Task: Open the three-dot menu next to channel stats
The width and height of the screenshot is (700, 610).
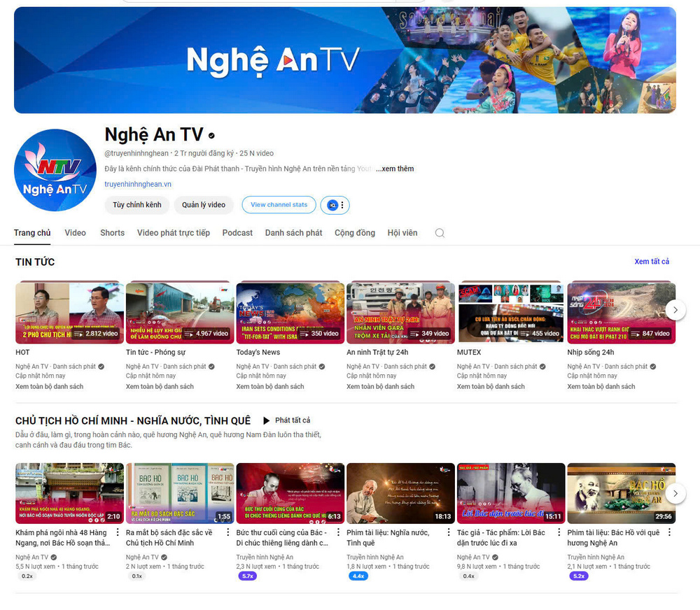Action: [x=342, y=205]
